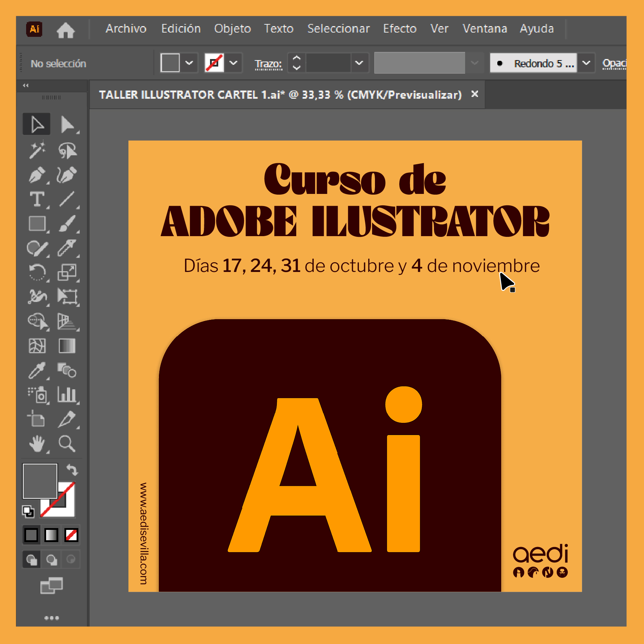Open the Seleccionar menu
The image size is (644, 644).
[338, 29]
